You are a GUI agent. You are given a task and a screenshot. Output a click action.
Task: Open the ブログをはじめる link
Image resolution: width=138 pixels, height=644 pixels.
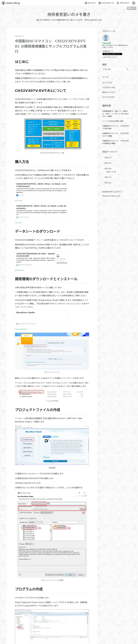[x=109, y=87]
